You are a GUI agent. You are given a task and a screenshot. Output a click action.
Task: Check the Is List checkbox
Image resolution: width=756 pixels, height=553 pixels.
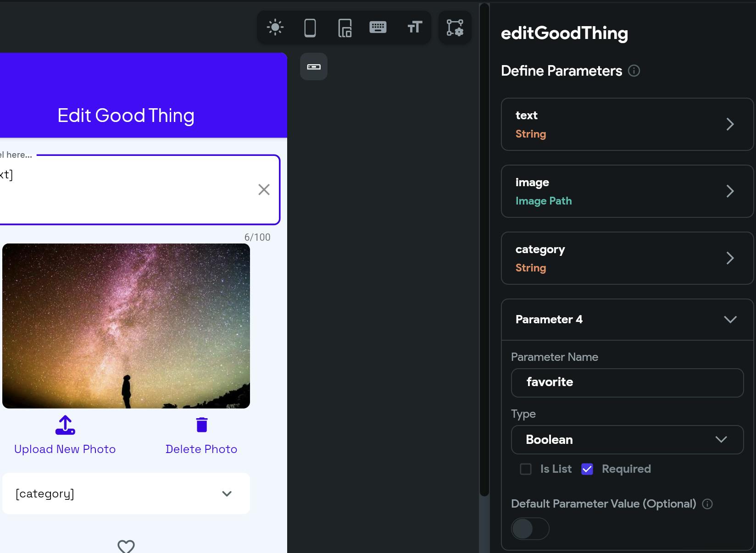(x=526, y=469)
